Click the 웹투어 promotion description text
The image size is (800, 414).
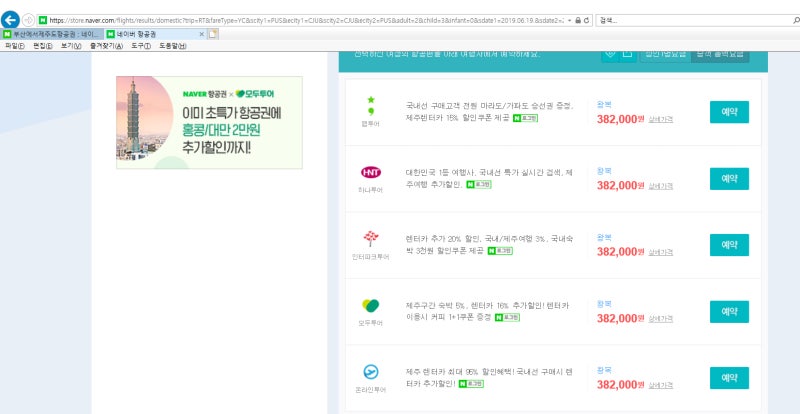click(x=490, y=112)
